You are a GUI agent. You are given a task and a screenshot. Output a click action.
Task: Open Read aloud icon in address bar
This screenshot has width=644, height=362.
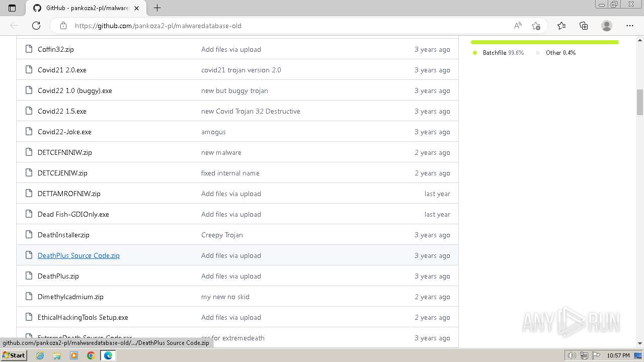[x=517, y=26]
